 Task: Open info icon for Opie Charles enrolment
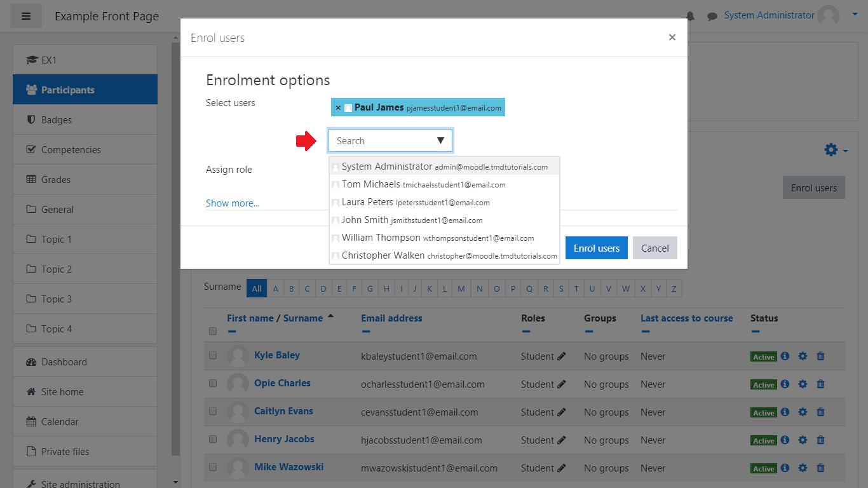(x=785, y=384)
